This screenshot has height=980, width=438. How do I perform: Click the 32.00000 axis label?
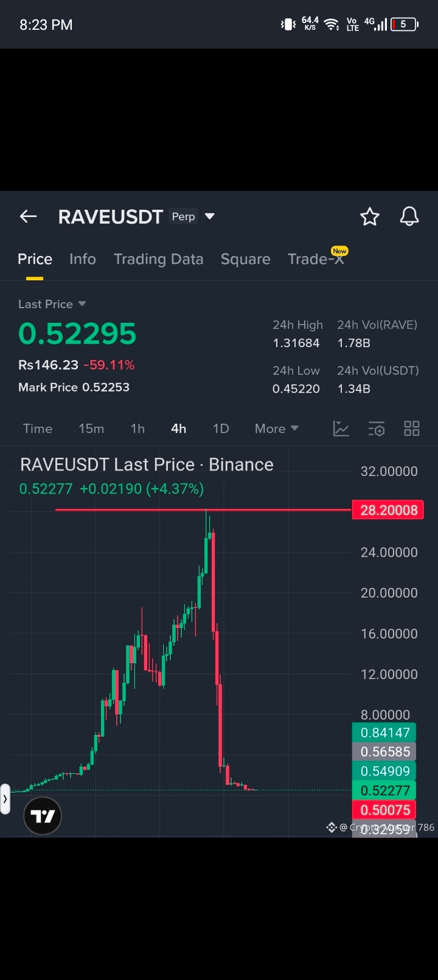[389, 471]
